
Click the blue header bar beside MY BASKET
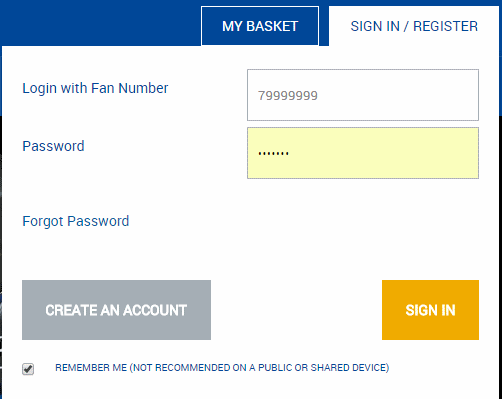[x=100, y=23]
